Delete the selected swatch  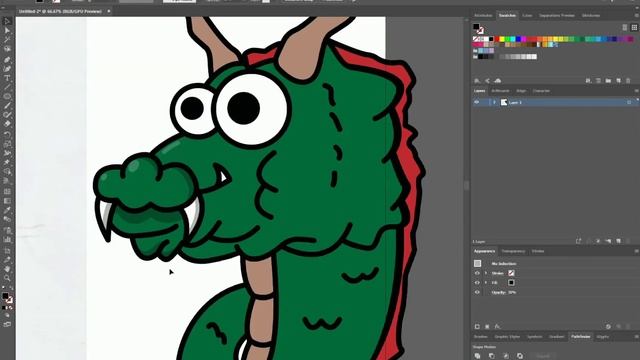pyautogui.click(x=628, y=81)
